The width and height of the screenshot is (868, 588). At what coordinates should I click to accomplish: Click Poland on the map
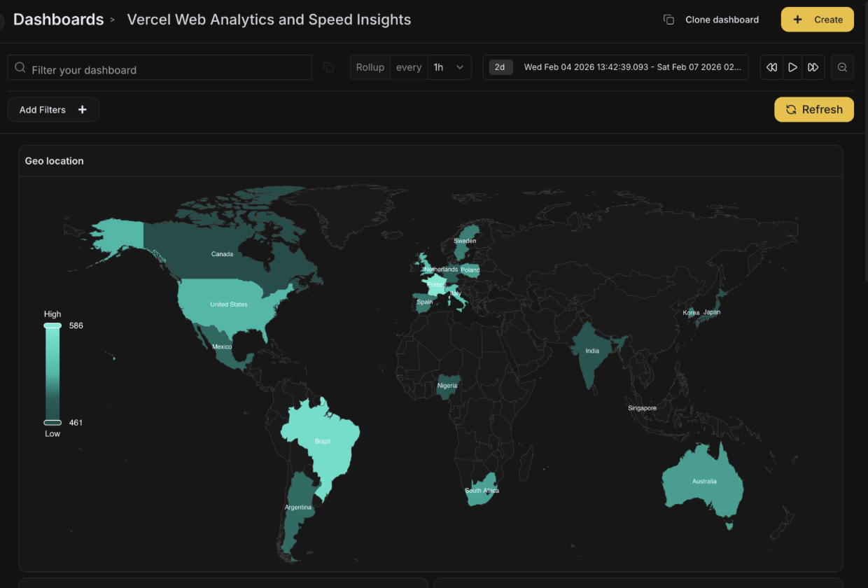pos(470,270)
